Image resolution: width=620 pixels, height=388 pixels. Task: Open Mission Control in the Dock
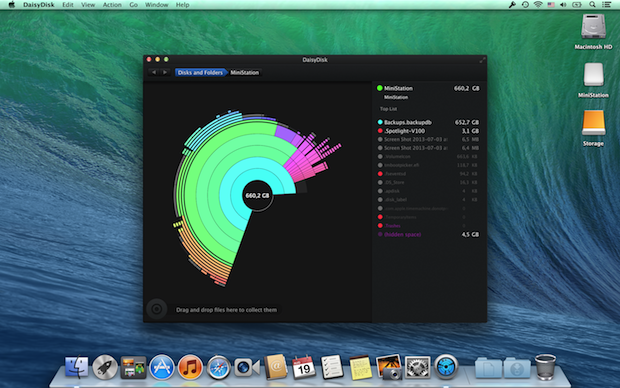tap(133, 367)
